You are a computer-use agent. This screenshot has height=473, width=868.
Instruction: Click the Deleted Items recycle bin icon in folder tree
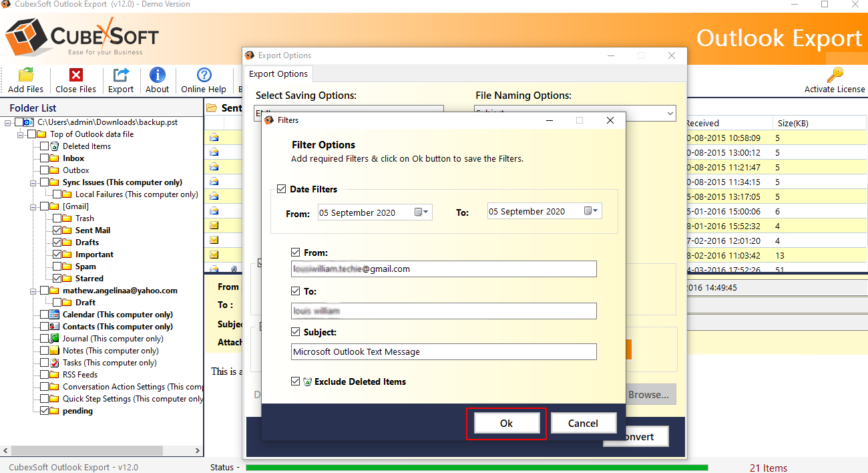[x=55, y=146]
